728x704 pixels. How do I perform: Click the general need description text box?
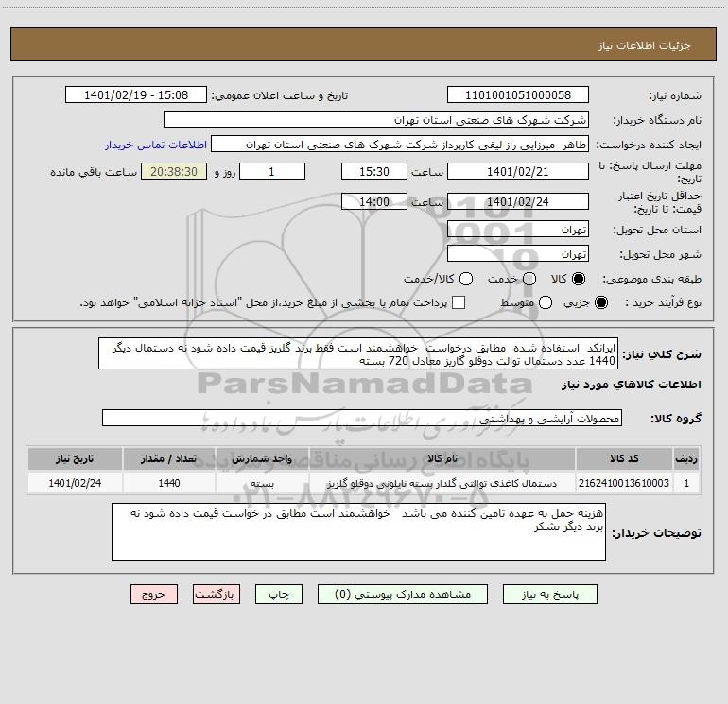(358, 353)
